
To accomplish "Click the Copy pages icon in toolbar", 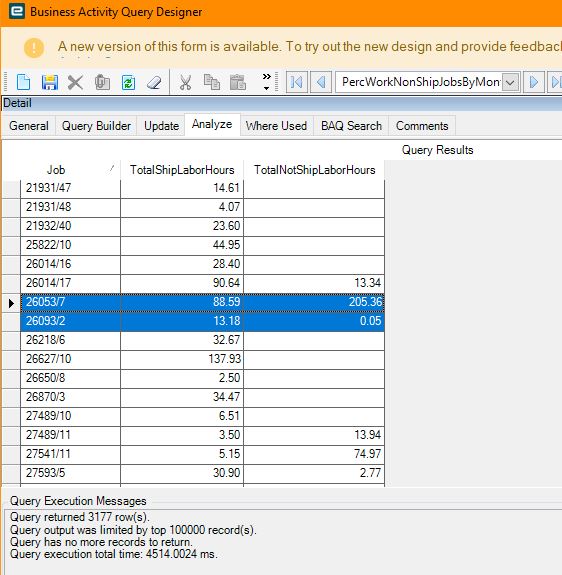I will click(212, 82).
